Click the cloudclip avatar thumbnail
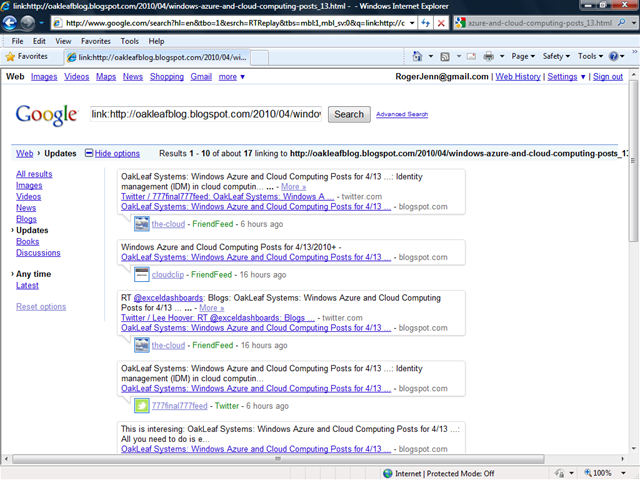This screenshot has height=480, width=640. click(x=142, y=275)
